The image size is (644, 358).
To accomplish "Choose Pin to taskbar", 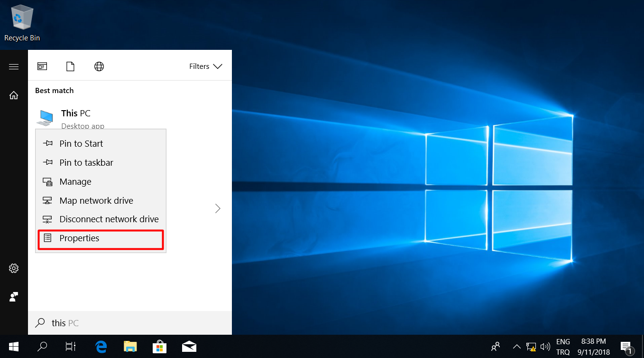I will (101, 162).
